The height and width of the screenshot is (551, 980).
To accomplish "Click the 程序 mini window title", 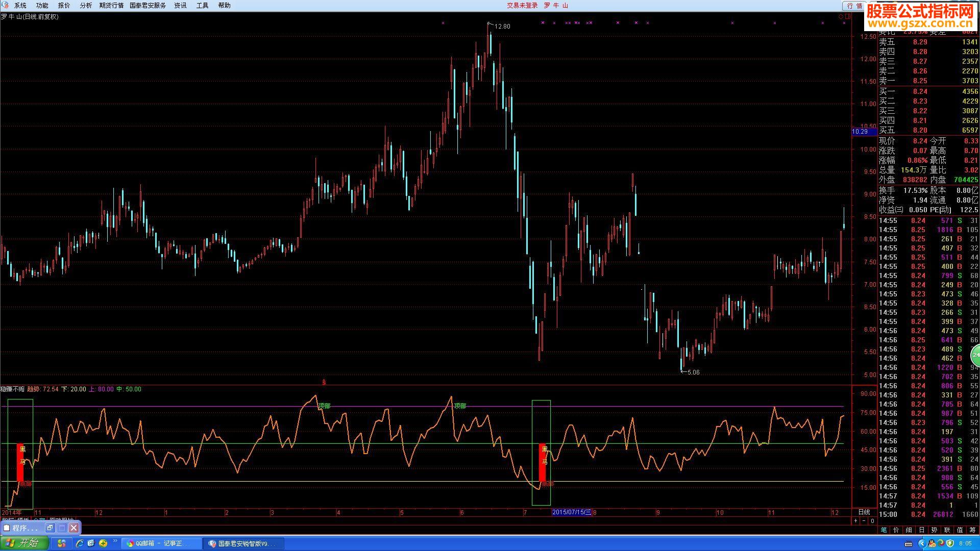I will point(24,528).
